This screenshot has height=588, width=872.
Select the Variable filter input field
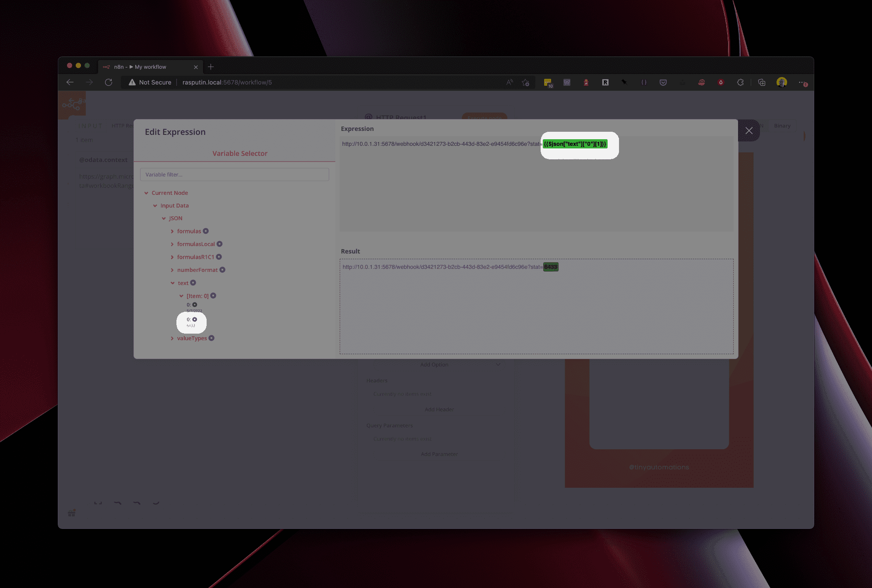pos(235,174)
